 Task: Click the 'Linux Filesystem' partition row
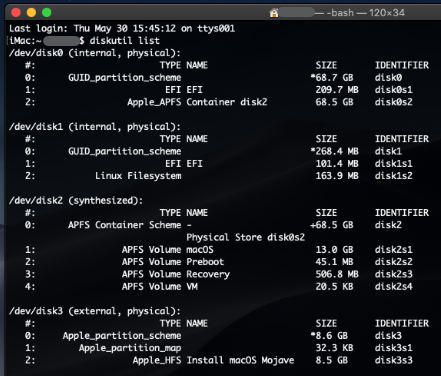click(219, 176)
